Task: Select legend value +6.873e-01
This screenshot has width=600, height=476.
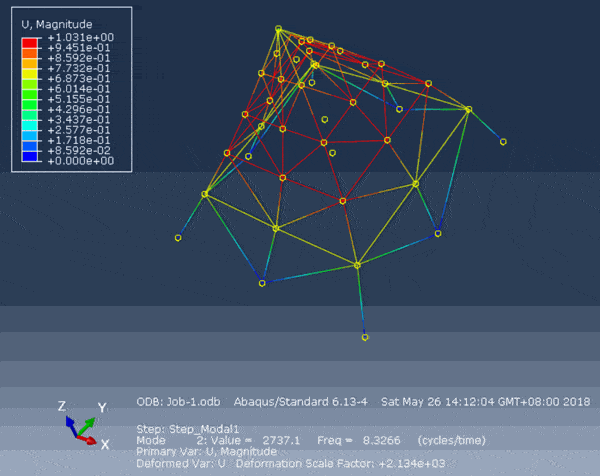Action: tap(78, 79)
